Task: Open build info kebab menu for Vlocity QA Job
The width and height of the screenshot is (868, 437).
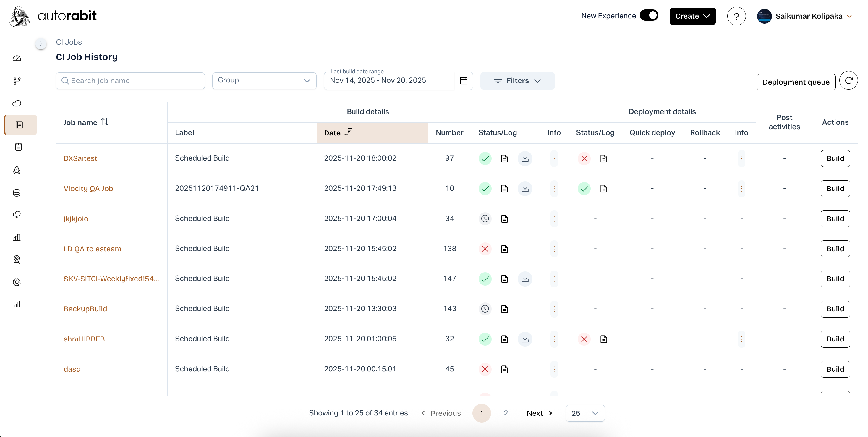Action: (x=554, y=189)
